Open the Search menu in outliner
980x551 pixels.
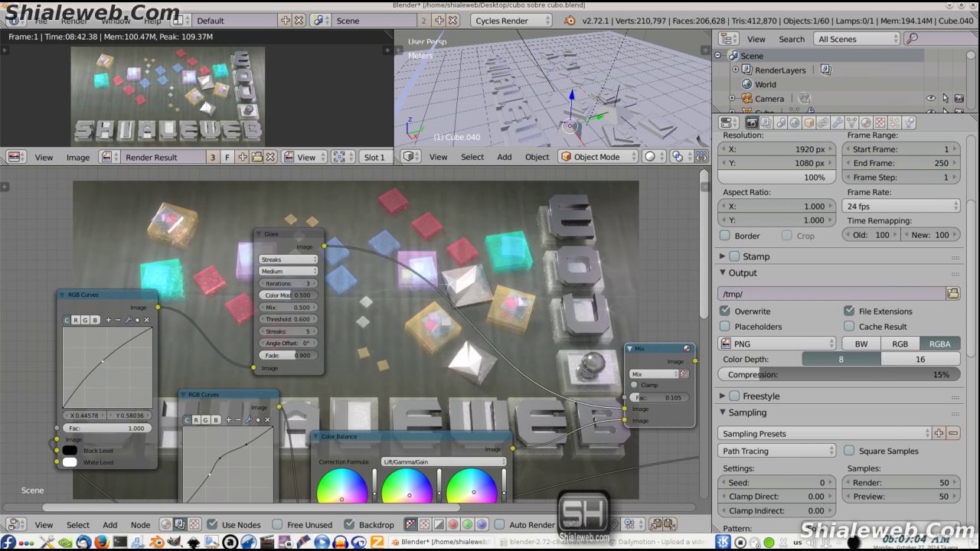coord(792,39)
